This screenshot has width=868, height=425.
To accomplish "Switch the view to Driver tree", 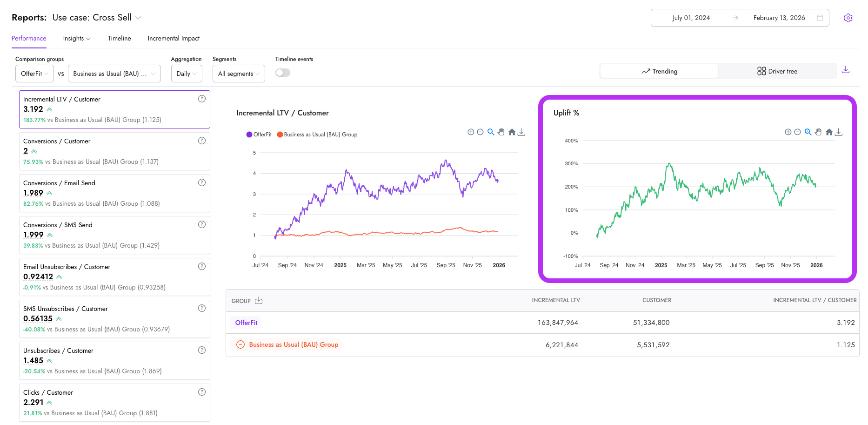I will click(x=777, y=71).
